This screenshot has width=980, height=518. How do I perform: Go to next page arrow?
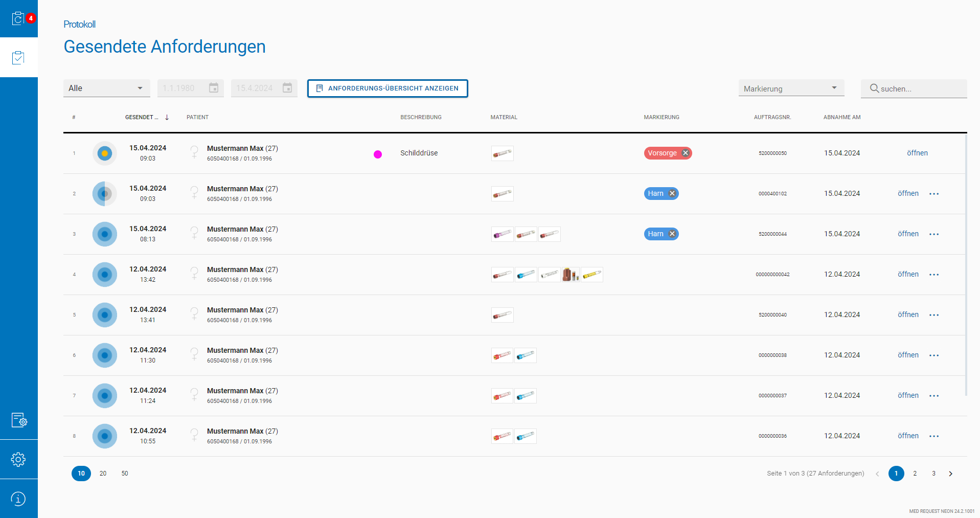click(x=951, y=474)
